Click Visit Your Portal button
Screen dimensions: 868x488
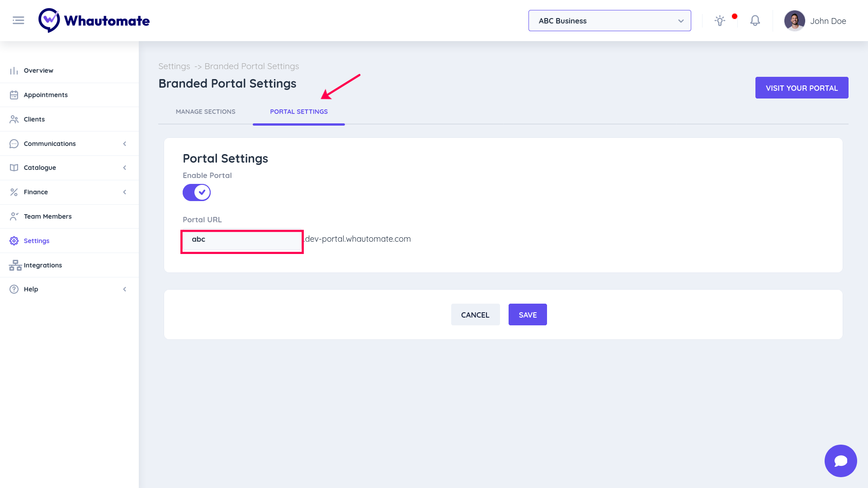pyautogui.click(x=802, y=88)
